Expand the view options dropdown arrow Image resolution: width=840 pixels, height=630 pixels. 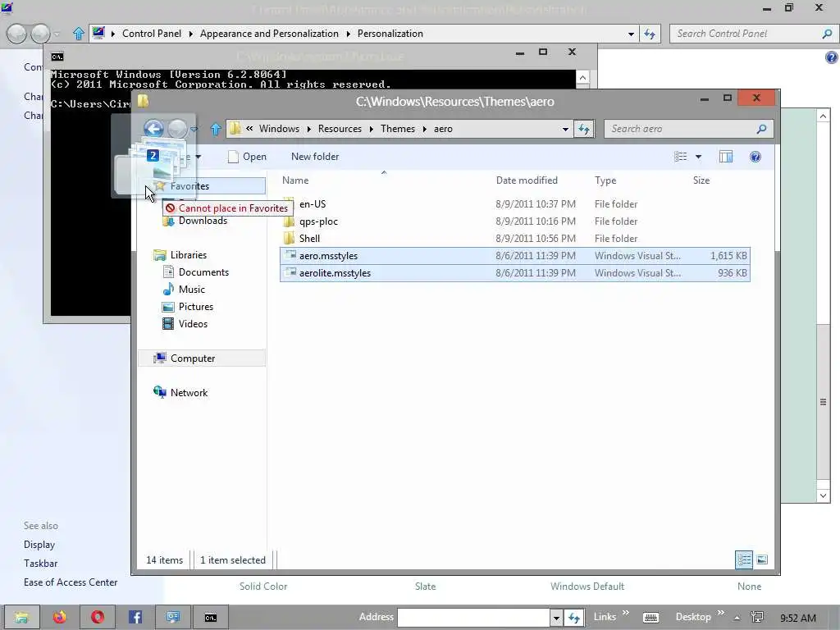pos(698,157)
